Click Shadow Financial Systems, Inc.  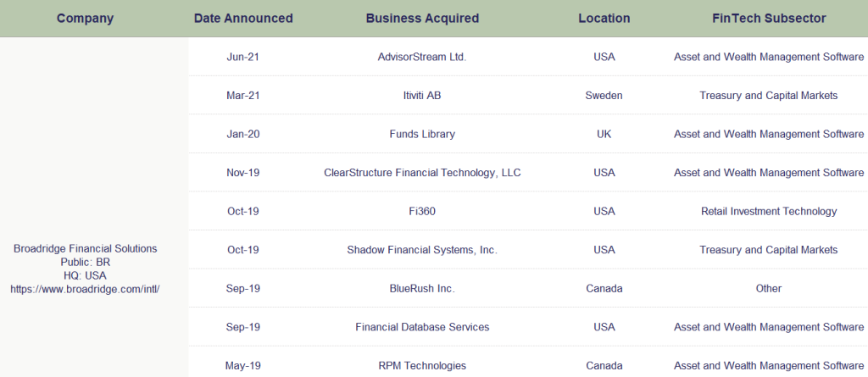422,250
